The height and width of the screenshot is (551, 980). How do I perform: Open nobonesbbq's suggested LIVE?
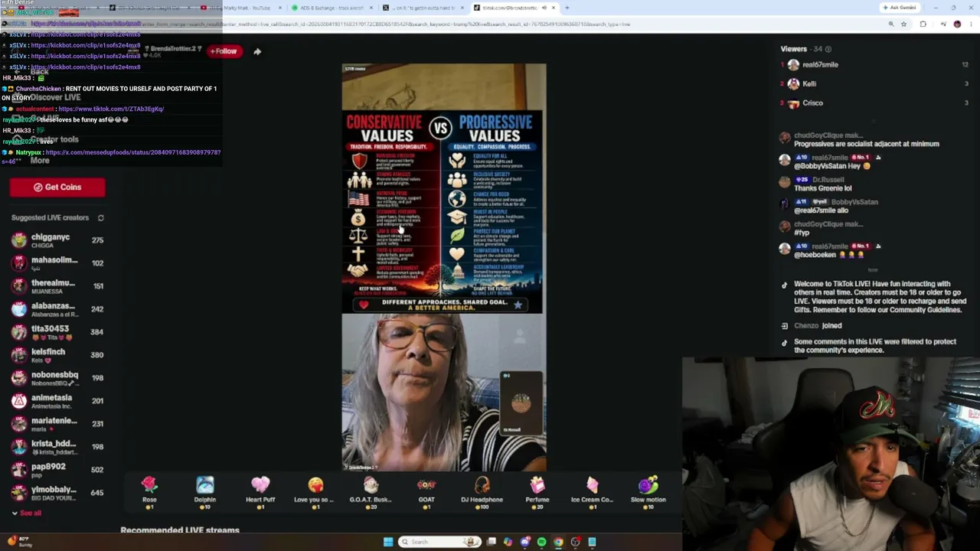click(x=57, y=378)
